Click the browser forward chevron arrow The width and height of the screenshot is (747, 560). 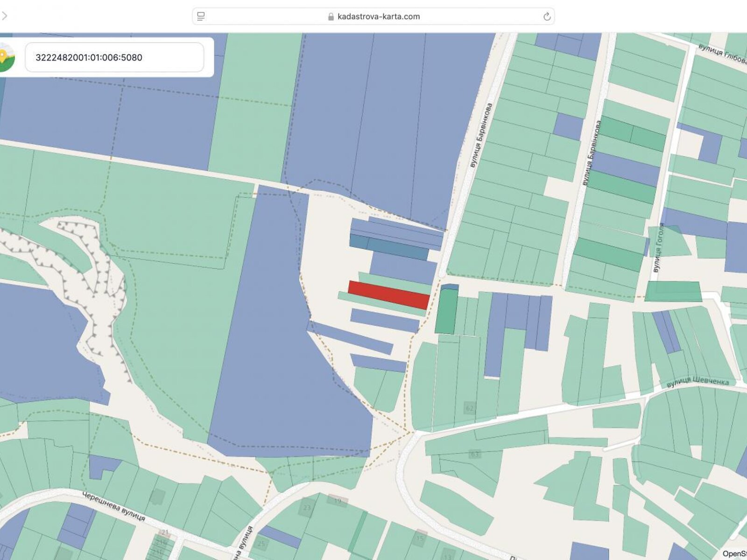coord(4,16)
